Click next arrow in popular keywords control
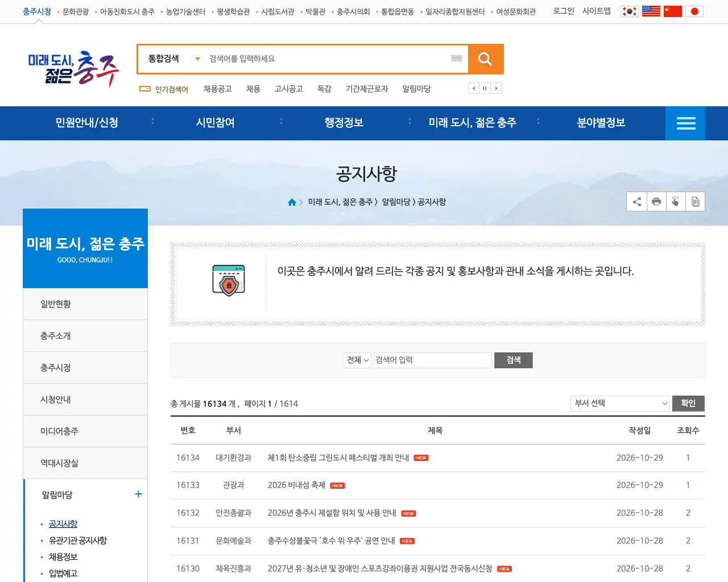Image resolution: width=728 pixels, height=582 pixels. click(x=497, y=88)
